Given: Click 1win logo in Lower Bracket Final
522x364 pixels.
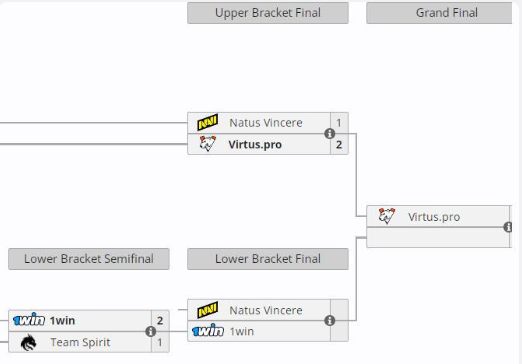Looking at the screenshot, I should tap(208, 331).
